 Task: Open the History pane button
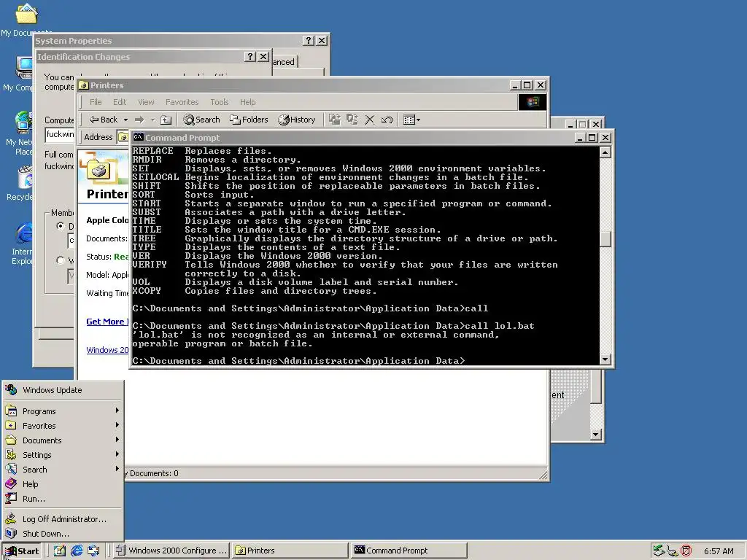tap(297, 120)
